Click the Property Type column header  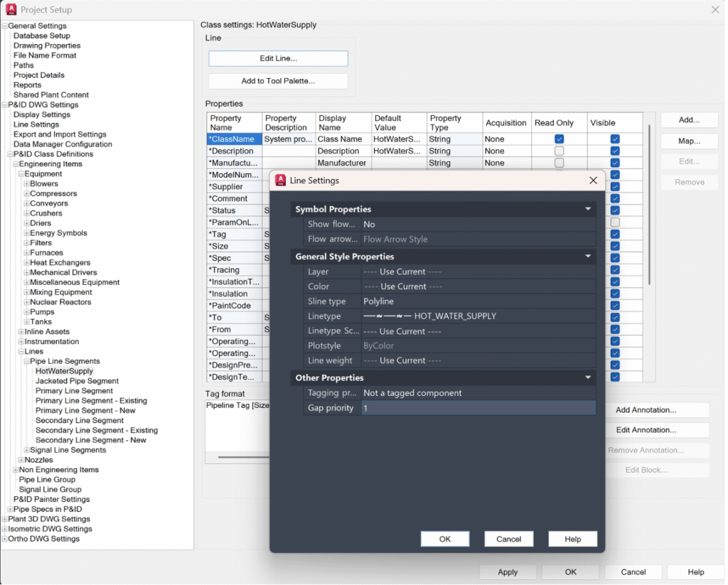pyautogui.click(x=454, y=123)
